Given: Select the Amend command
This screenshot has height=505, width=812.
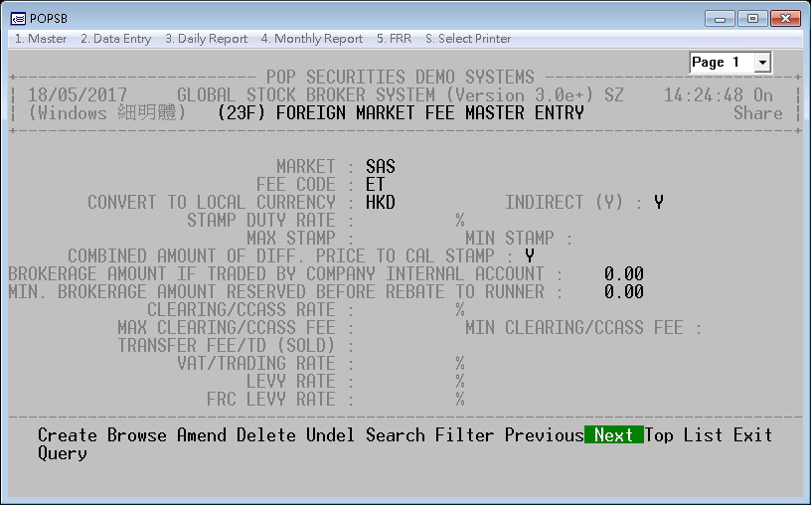Looking at the screenshot, I should click(202, 435).
